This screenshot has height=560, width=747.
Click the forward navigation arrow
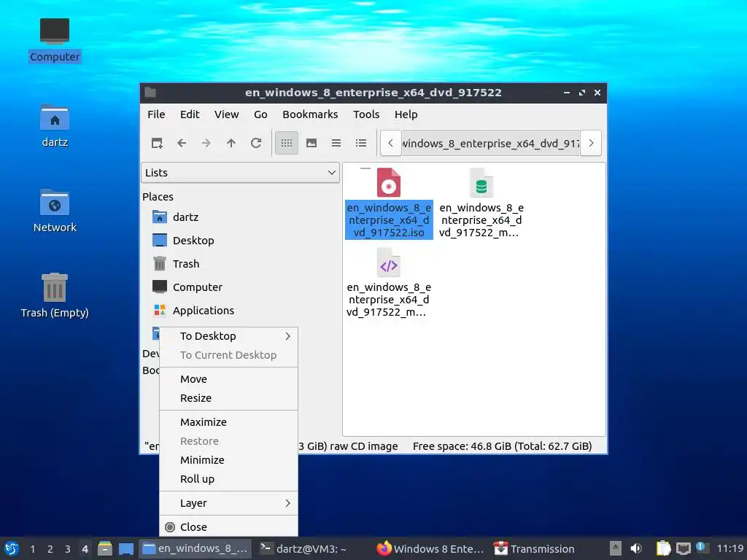(x=206, y=143)
